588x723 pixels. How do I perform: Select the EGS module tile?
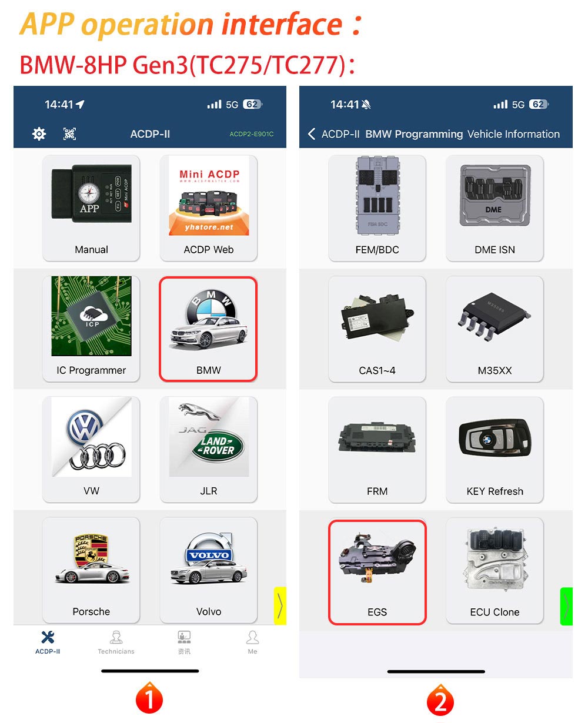click(377, 572)
